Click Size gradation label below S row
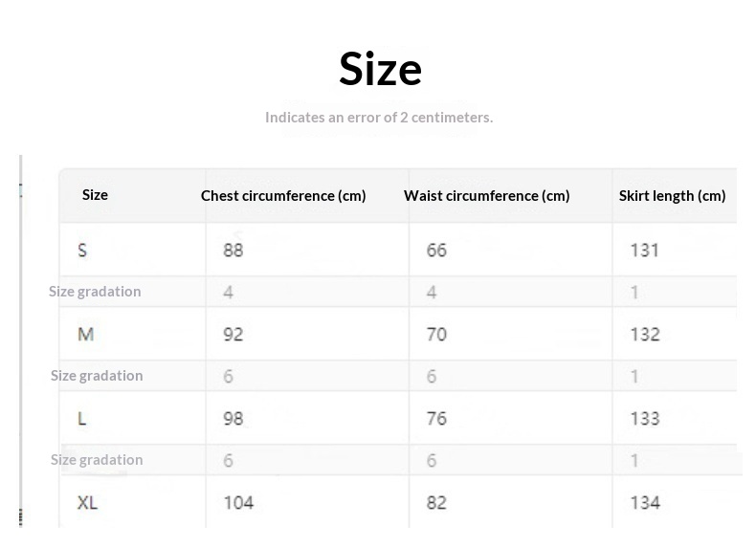This screenshot has height=547, width=756. coord(95,292)
